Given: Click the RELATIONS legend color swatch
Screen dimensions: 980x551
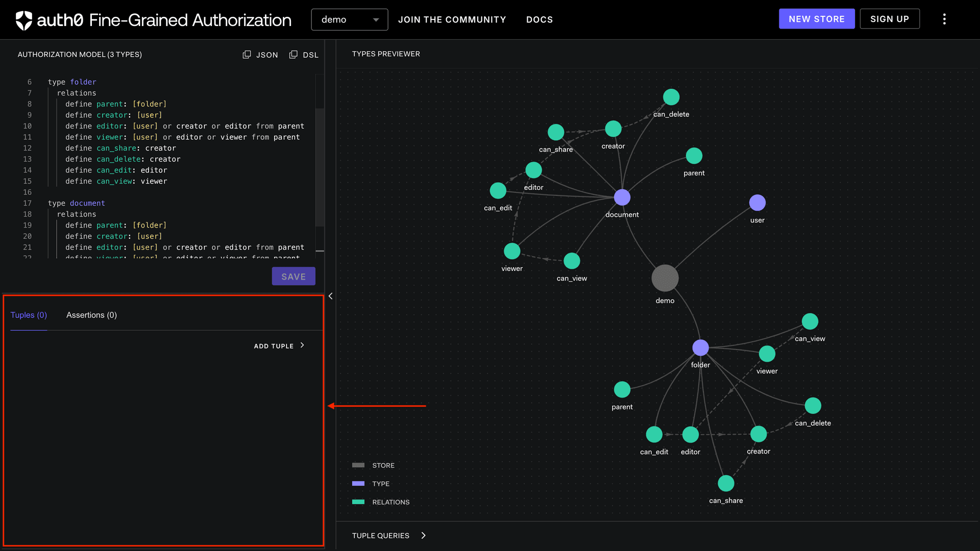Looking at the screenshot, I should click(357, 502).
